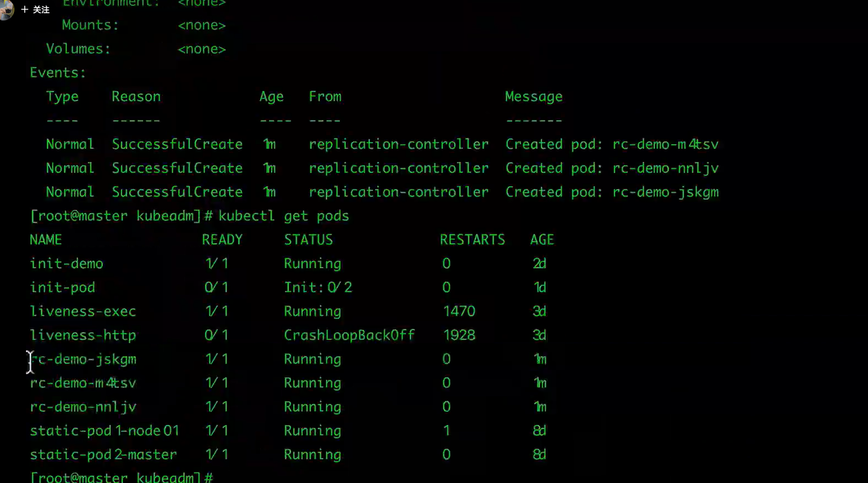The image size is (868, 483).
Task: Click the first 'replication-controller' From entry
Action: (x=398, y=145)
